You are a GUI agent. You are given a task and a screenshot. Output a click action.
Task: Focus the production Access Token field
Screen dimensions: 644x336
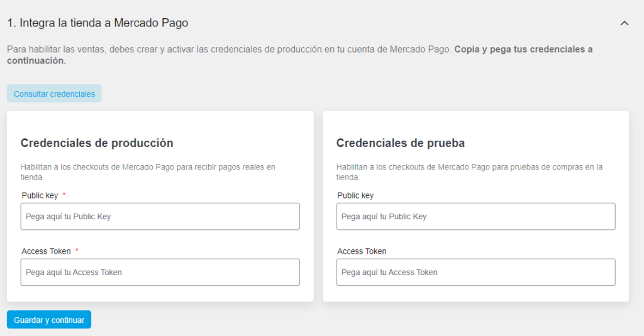[x=160, y=272]
